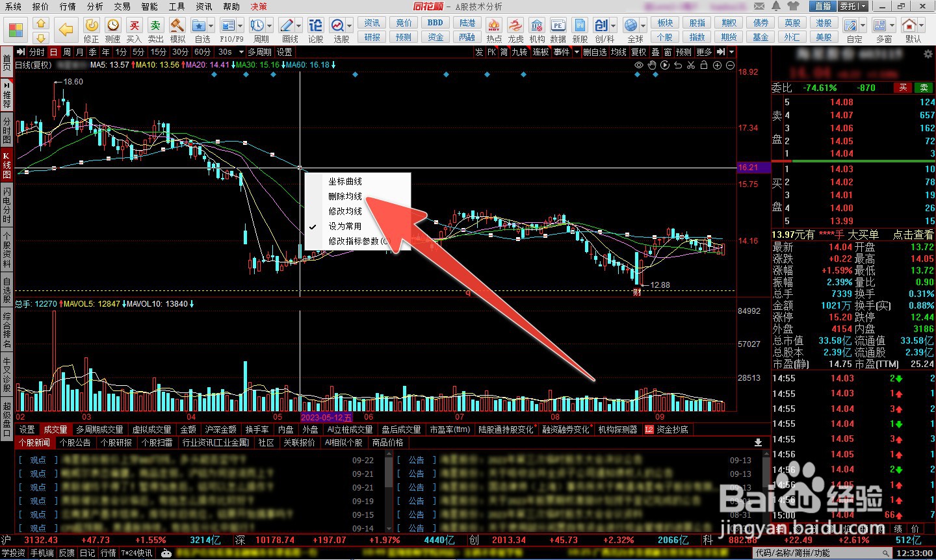The height and width of the screenshot is (560, 936).
Task: Click the 2023-05-12 date marker on axis
Action: 326,417
